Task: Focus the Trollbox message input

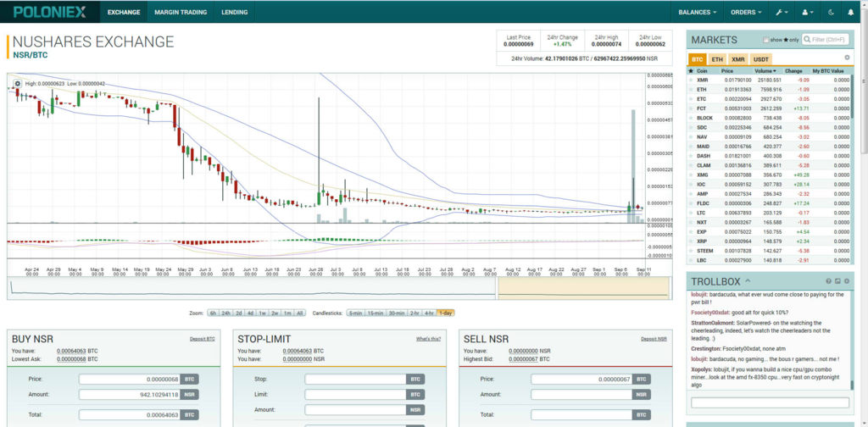Action: tap(770, 402)
